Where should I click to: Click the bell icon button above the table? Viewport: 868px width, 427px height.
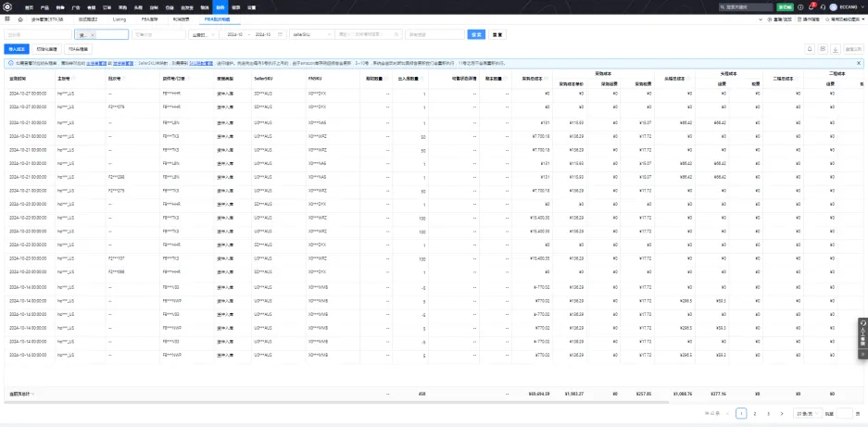[x=810, y=49]
